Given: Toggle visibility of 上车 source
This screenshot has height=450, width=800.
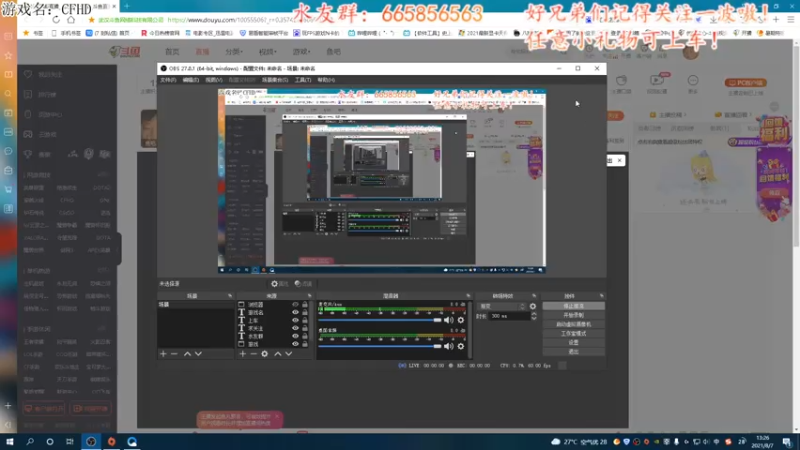Looking at the screenshot, I should pyautogui.click(x=295, y=320).
